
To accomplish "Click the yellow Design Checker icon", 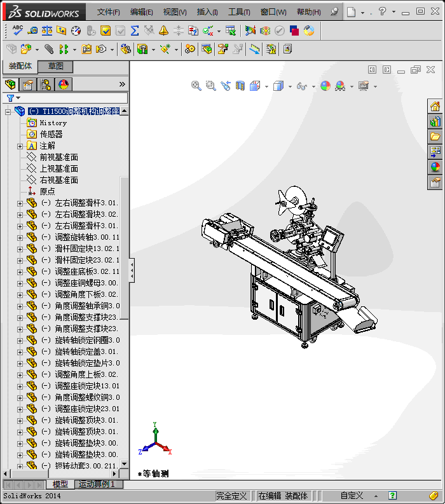I will [106, 31].
